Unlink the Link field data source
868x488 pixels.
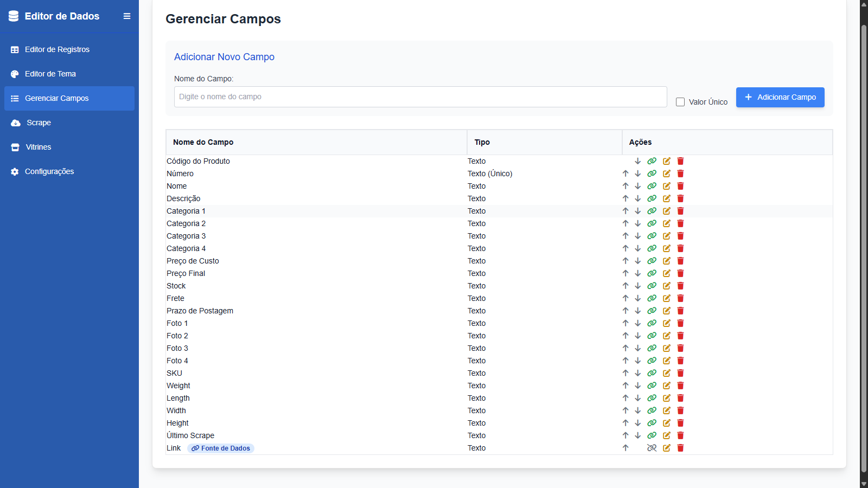tap(652, 448)
